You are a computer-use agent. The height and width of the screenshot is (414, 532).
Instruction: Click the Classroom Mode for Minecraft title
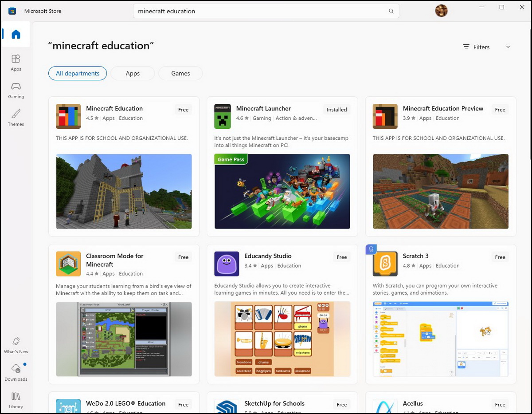(115, 260)
